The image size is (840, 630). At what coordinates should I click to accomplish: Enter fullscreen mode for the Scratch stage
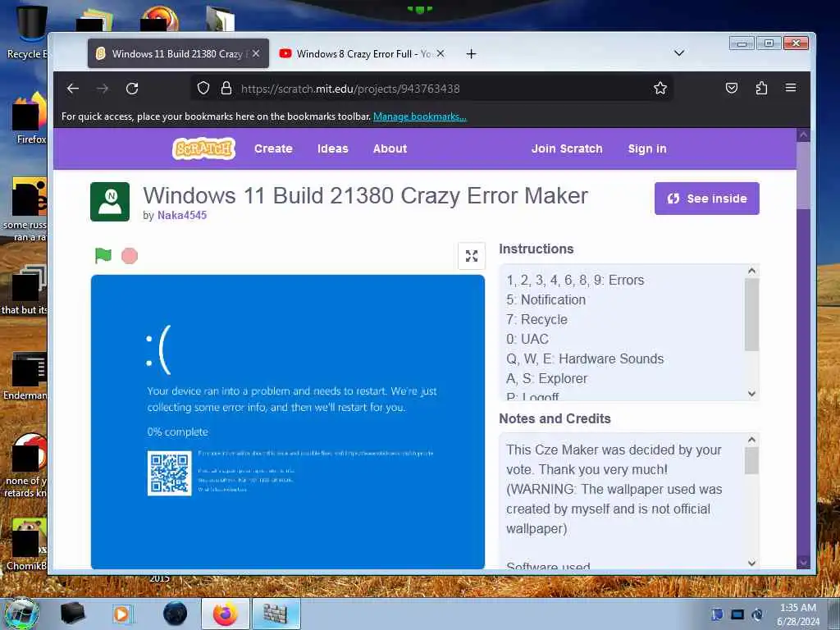click(x=472, y=256)
